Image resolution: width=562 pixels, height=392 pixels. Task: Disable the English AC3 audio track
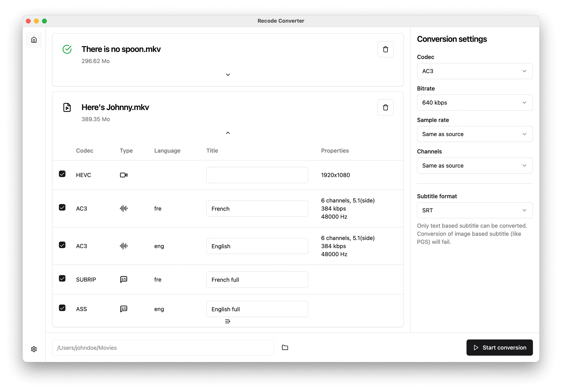tap(62, 245)
